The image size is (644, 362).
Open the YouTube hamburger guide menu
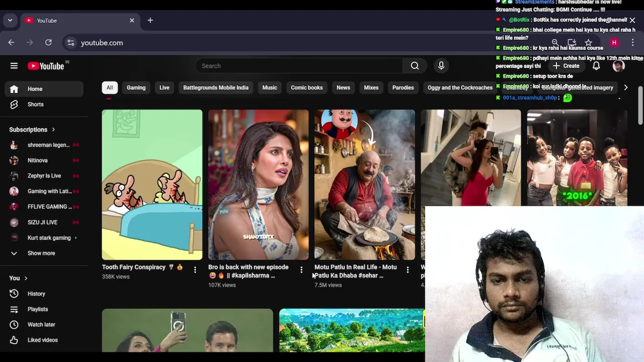[x=14, y=66]
